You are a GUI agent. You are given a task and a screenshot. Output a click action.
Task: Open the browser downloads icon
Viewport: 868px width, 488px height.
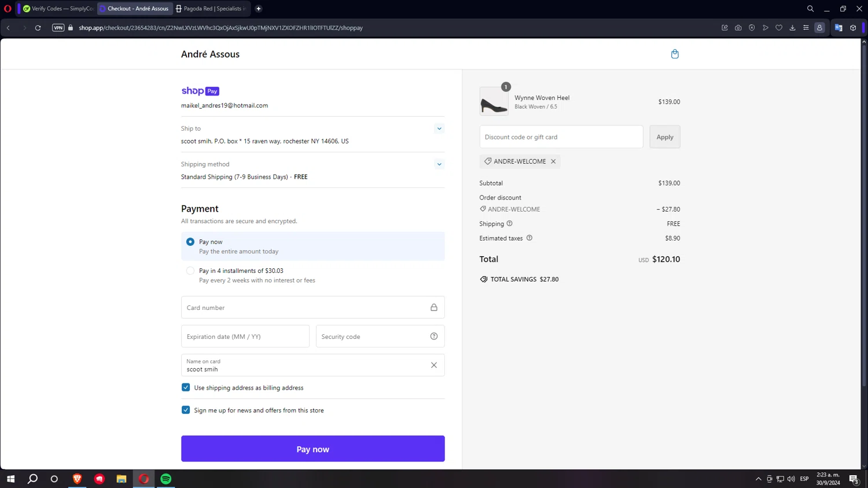793,28
